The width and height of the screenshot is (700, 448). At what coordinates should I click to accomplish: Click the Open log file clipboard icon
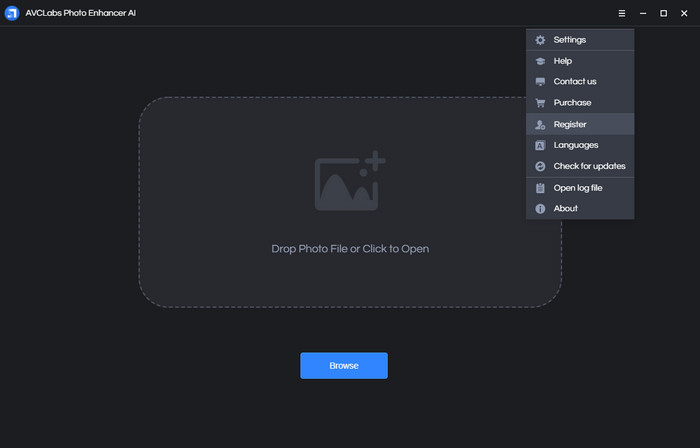[540, 188]
